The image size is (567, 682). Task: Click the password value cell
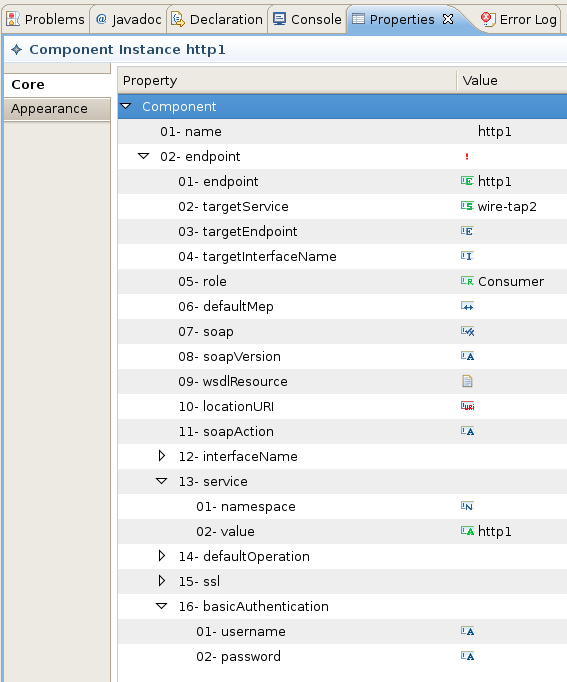(x=512, y=656)
